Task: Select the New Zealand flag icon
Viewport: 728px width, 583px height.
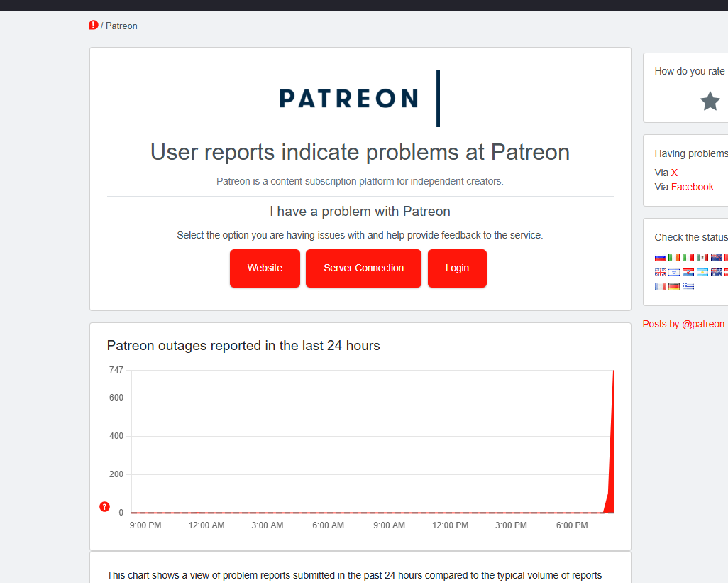Action: pos(717,257)
